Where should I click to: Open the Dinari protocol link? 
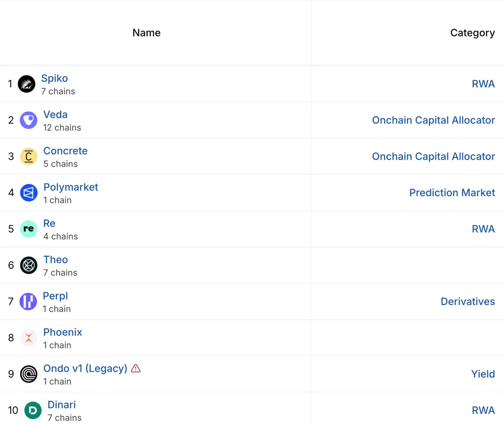point(62,405)
